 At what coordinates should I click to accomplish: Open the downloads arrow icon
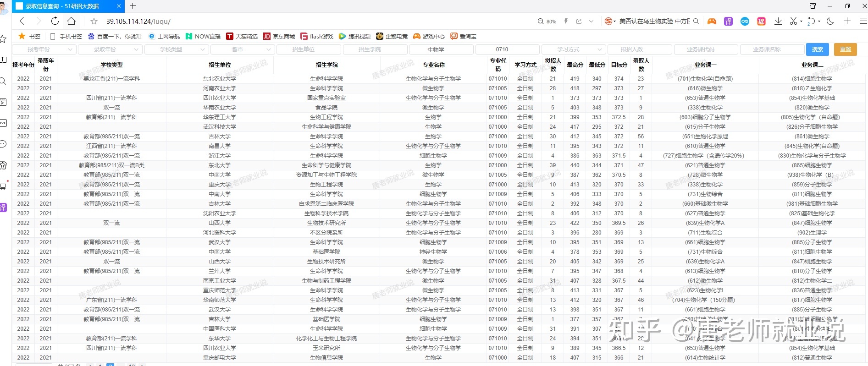click(x=778, y=22)
